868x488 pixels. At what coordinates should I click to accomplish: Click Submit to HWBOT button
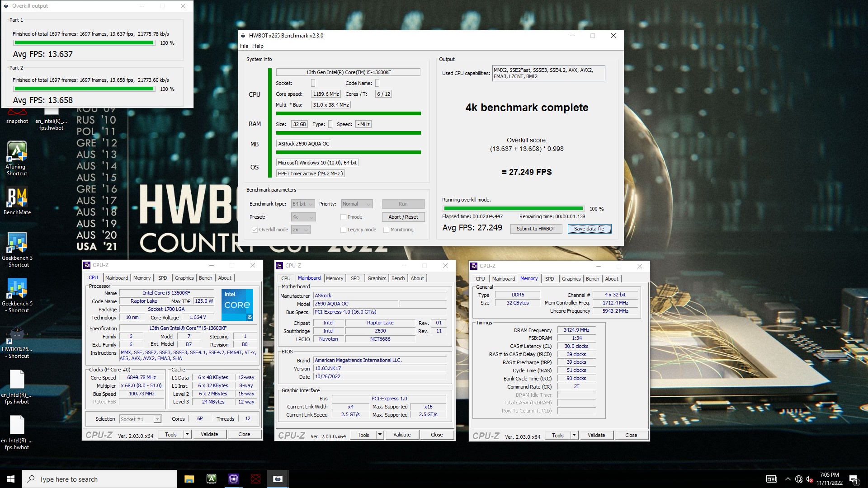pos(536,229)
